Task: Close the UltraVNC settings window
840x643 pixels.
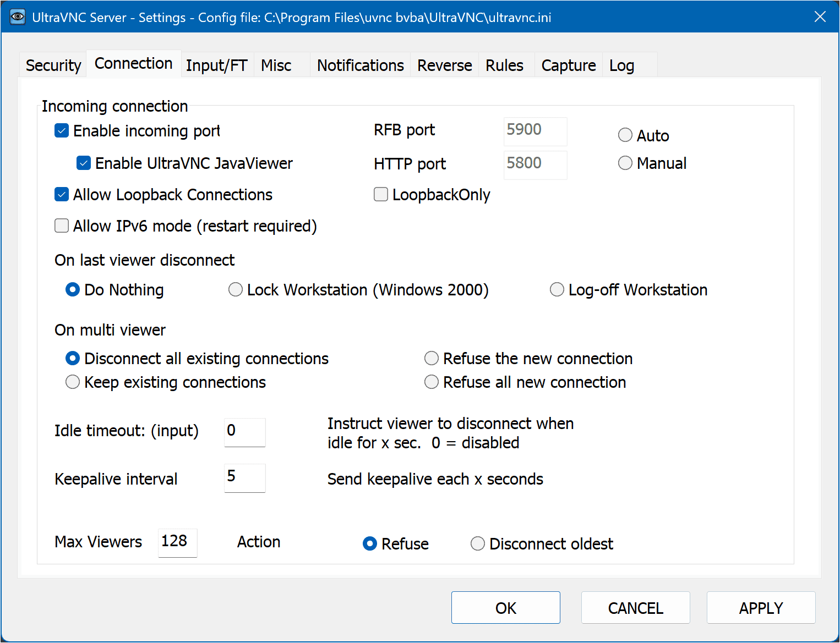Action: point(820,17)
